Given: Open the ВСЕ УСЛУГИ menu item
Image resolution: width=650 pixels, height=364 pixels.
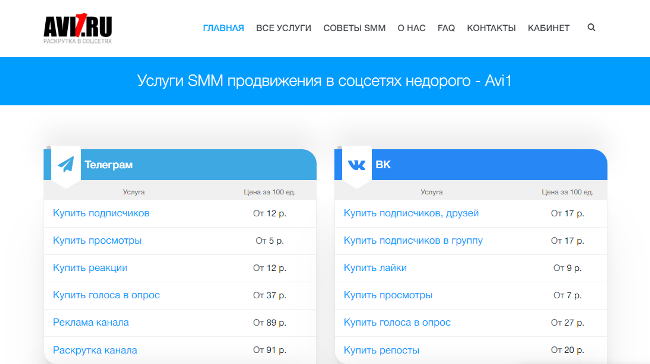Looking at the screenshot, I should 284,28.
